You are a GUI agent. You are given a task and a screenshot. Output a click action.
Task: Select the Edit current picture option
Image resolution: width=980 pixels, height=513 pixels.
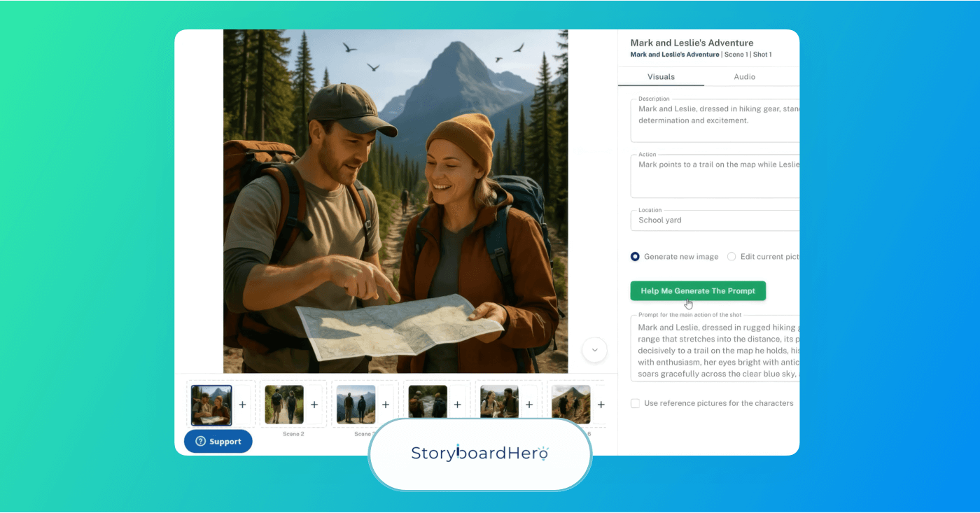coord(731,256)
